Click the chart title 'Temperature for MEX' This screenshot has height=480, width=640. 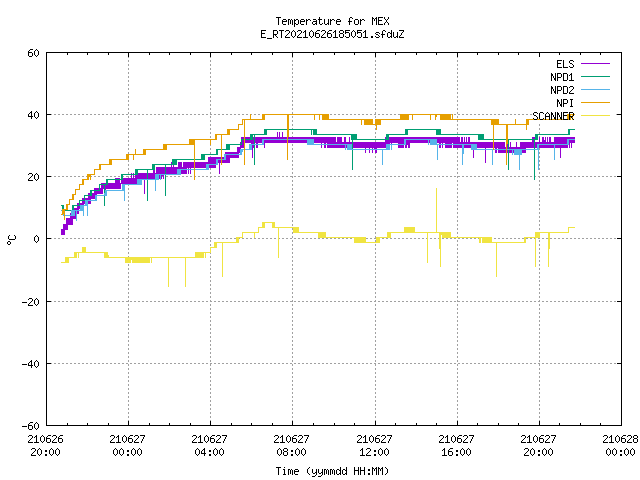[x=332, y=21]
